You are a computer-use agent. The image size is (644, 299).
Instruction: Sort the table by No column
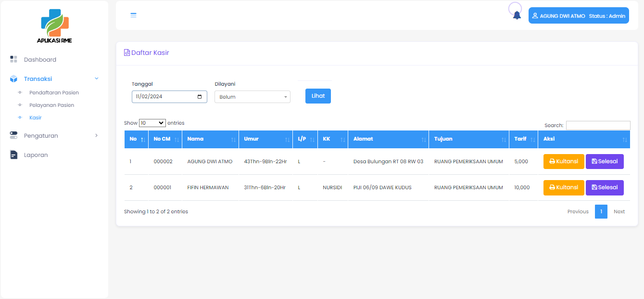(x=136, y=139)
